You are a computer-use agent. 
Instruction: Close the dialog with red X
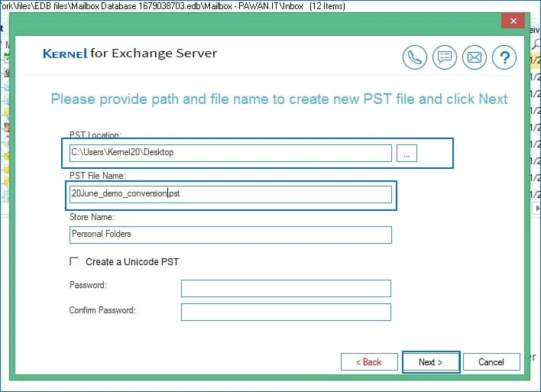click(x=513, y=21)
